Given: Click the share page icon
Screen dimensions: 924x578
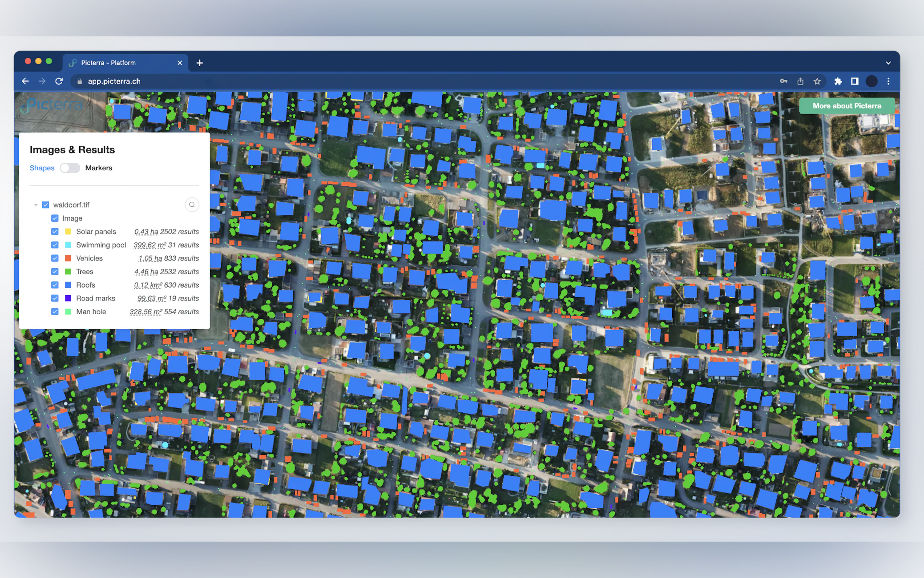Looking at the screenshot, I should (800, 81).
